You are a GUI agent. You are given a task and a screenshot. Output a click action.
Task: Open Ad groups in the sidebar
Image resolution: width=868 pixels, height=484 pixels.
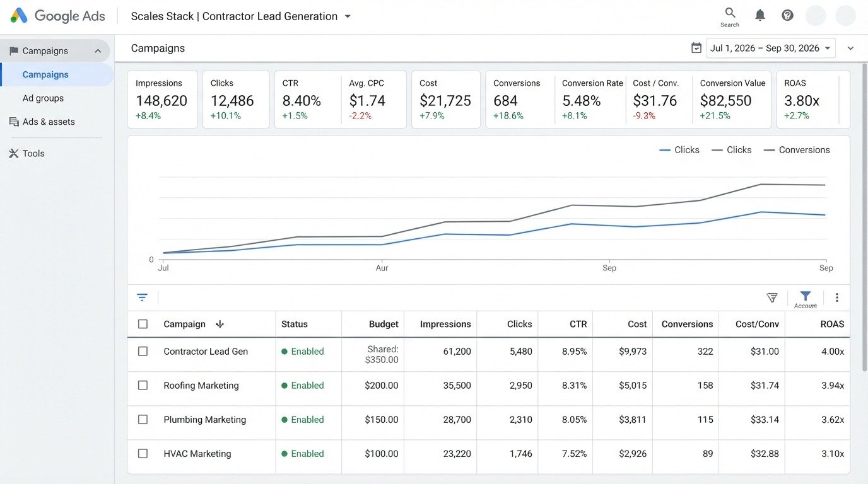tap(43, 98)
